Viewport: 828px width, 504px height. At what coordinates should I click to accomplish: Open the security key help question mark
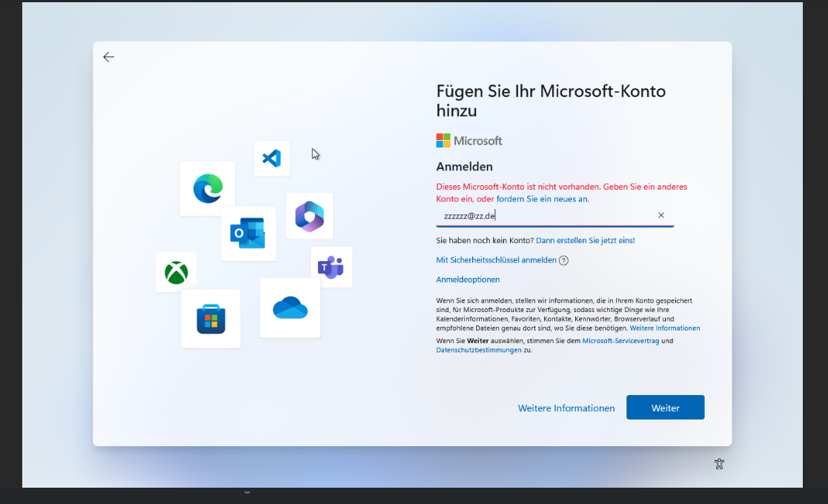(563, 260)
